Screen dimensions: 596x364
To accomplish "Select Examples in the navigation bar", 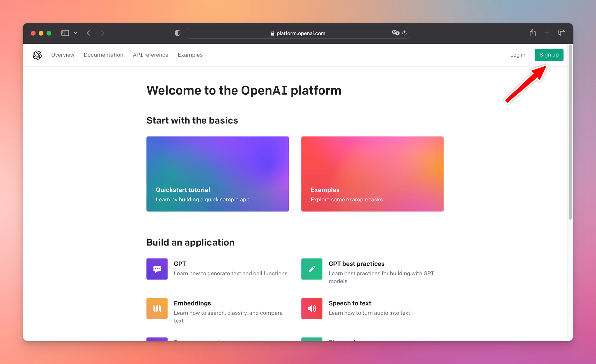I will click(x=190, y=55).
